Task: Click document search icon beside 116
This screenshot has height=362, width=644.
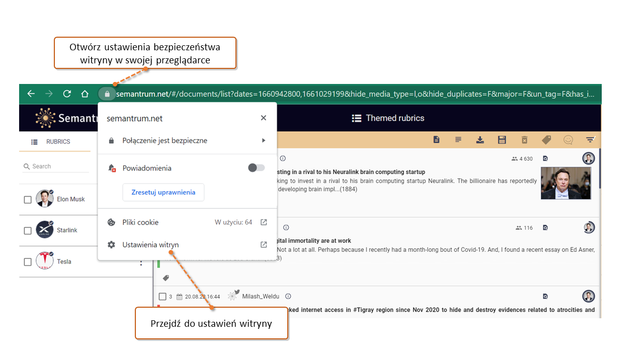Action: [545, 227]
